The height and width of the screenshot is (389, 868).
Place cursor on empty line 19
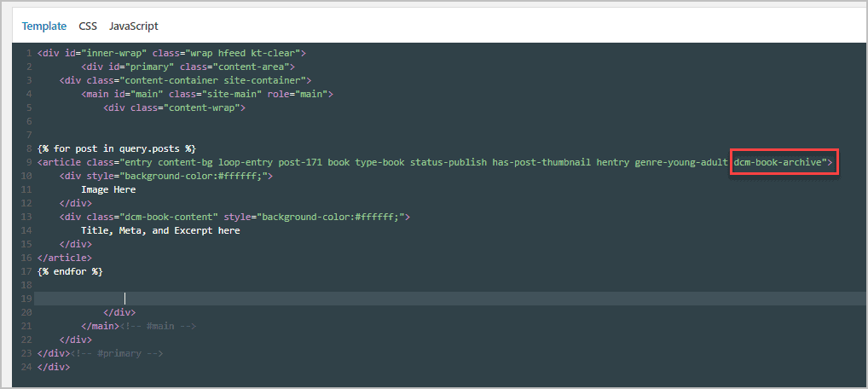click(x=449, y=299)
